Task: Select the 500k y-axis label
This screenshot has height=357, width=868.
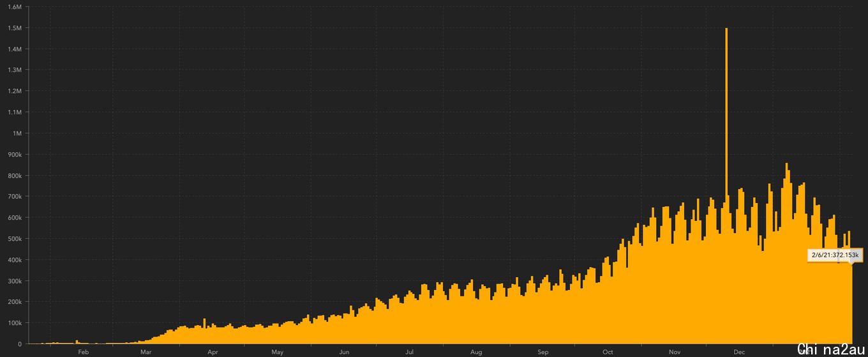Action: 15,239
